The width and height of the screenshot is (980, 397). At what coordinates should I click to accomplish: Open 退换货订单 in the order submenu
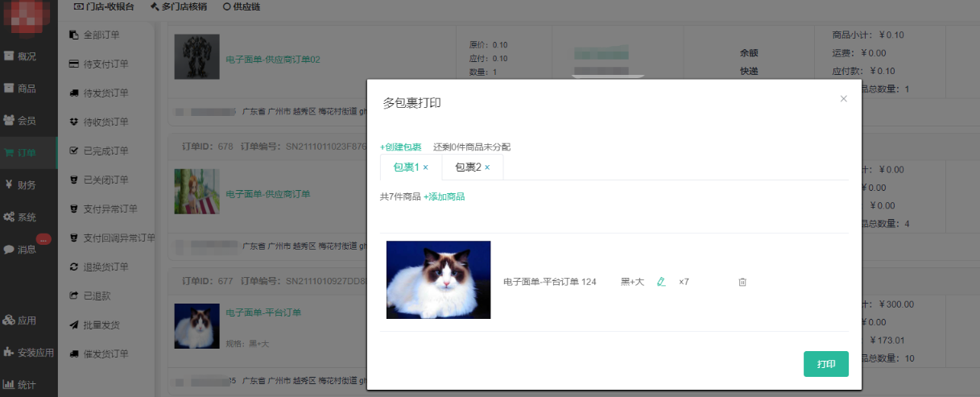tap(105, 267)
